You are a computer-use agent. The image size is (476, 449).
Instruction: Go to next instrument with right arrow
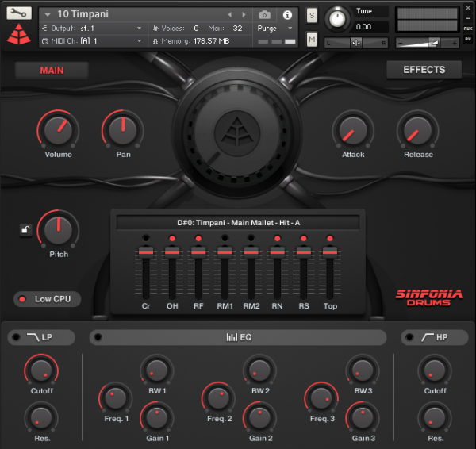pyautogui.click(x=244, y=14)
